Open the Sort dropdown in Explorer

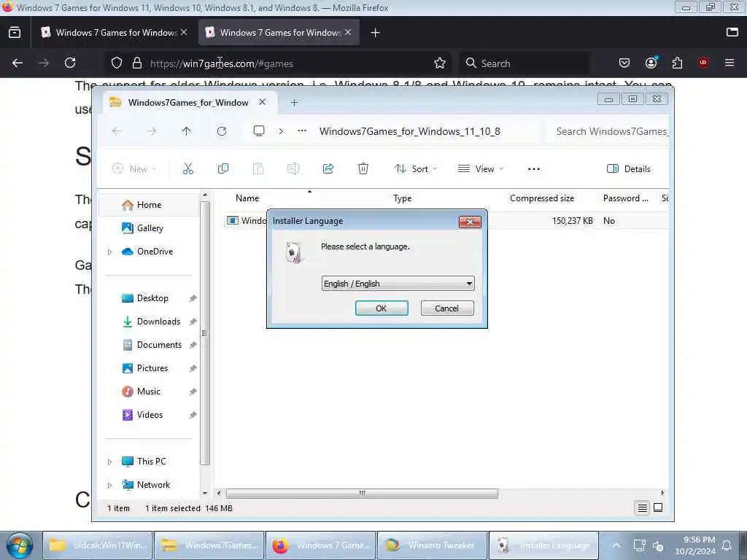point(415,168)
